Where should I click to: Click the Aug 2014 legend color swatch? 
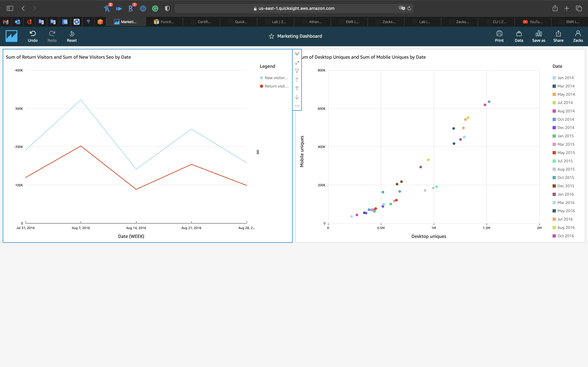click(x=554, y=111)
